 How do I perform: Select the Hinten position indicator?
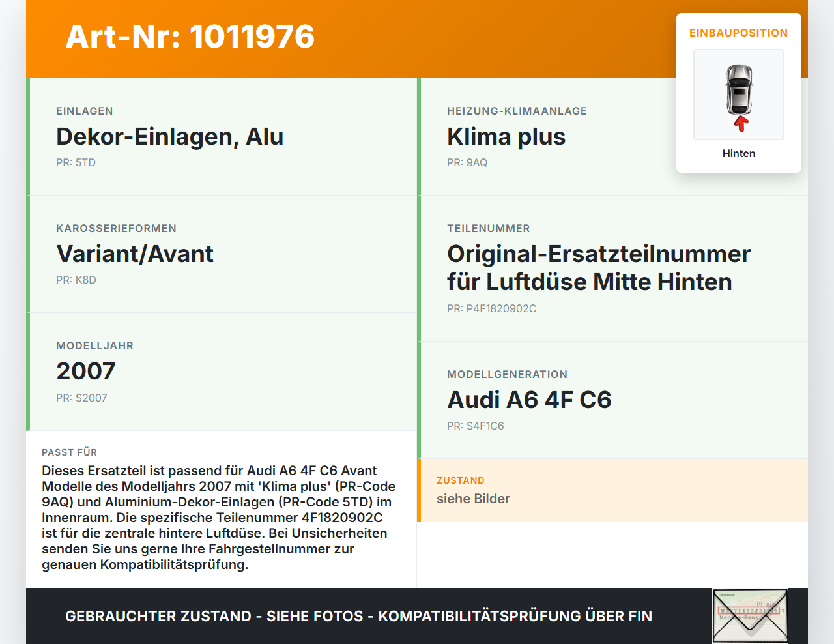click(738, 153)
